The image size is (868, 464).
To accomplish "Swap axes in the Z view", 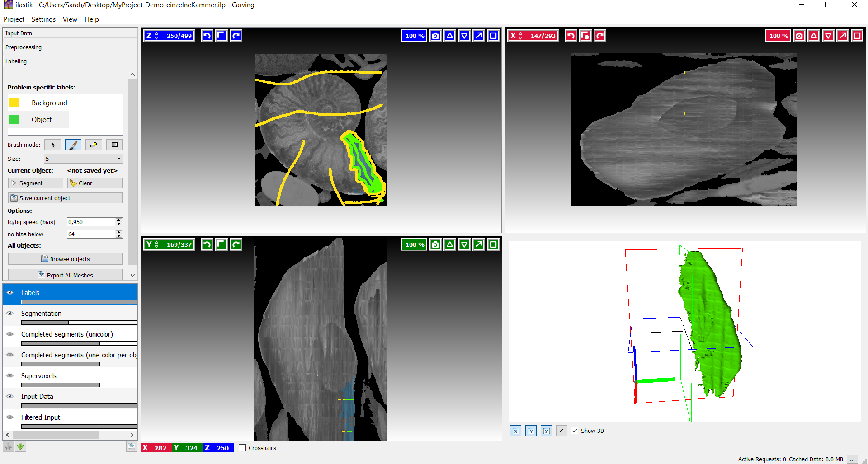I will point(222,36).
